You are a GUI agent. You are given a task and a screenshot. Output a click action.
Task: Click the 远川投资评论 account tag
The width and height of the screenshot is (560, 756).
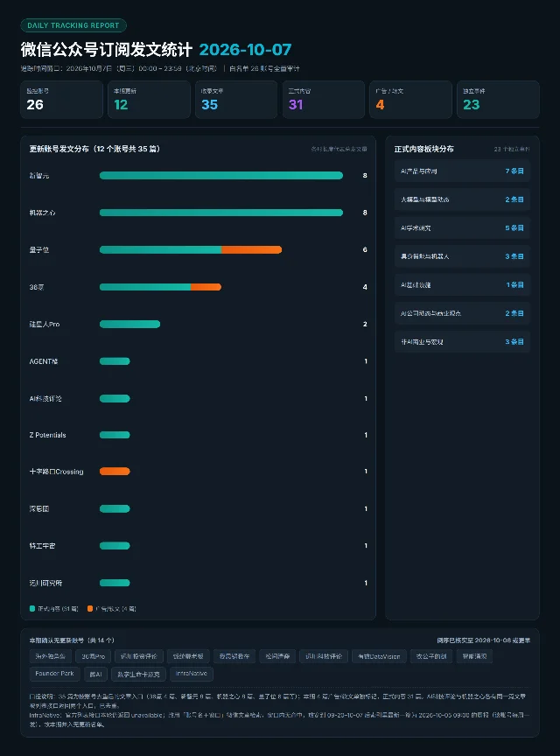tap(139, 656)
